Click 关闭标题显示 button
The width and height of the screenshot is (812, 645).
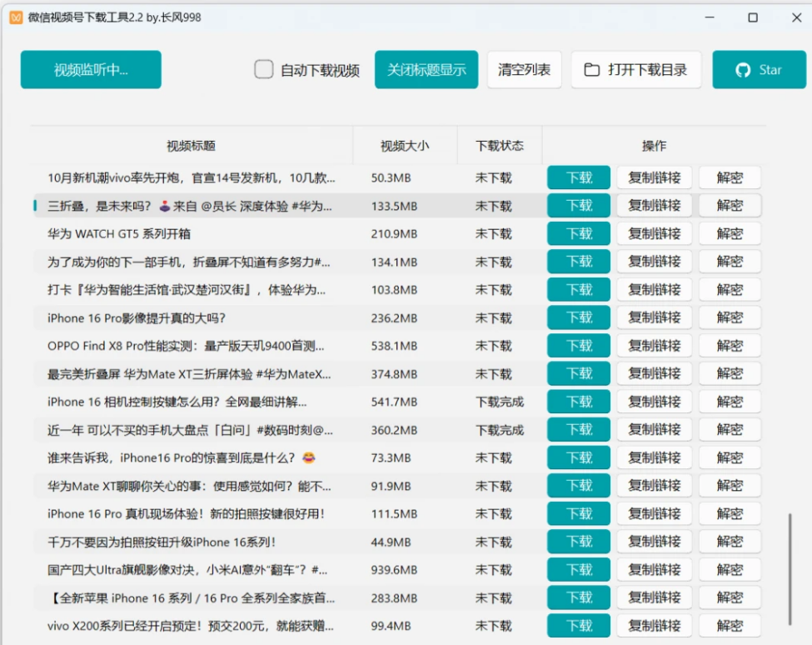(x=426, y=69)
